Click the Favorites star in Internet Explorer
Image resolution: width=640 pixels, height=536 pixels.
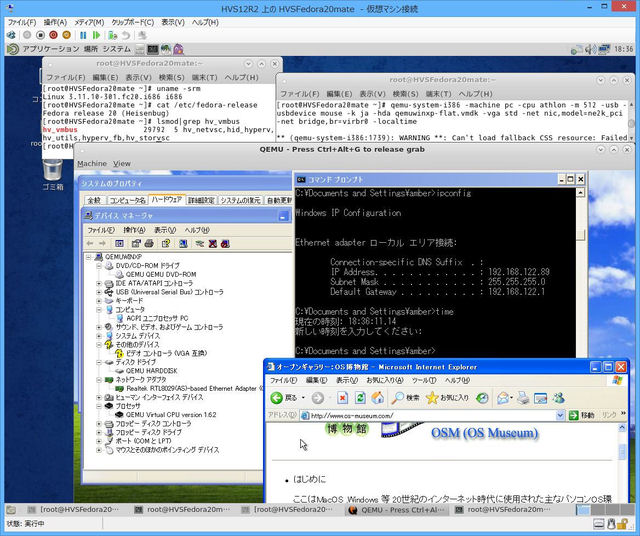[x=447, y=398]
